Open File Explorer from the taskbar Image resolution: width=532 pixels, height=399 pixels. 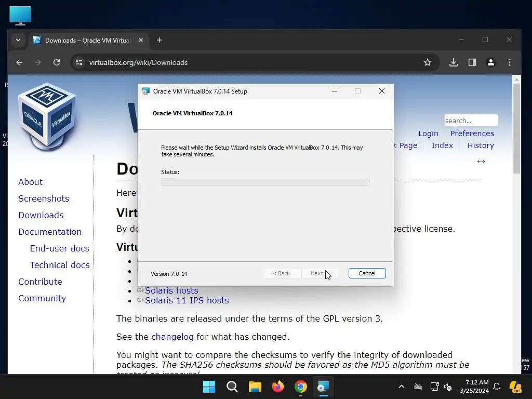255,387
